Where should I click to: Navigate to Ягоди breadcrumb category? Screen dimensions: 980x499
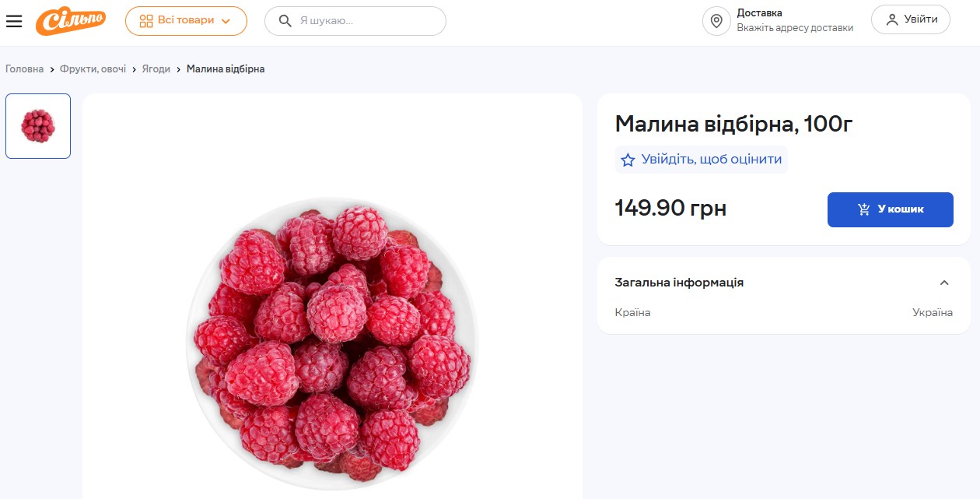[156, 69]
